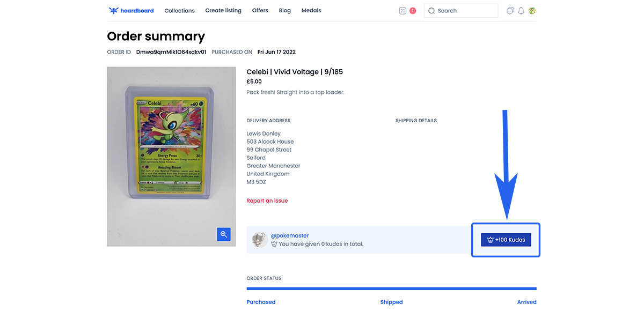Screen dimensions: 644x318
Task: Click the search magnifier icon
Action: 431,11
